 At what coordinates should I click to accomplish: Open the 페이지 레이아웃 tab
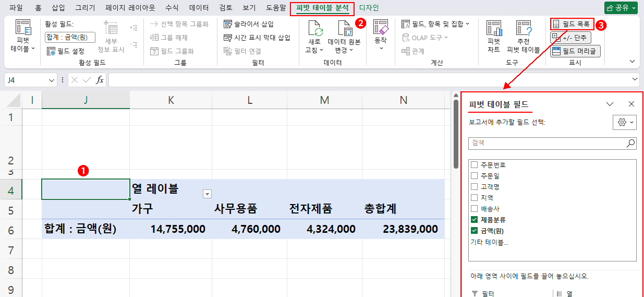pyautogui.click(x=130, y=8)
